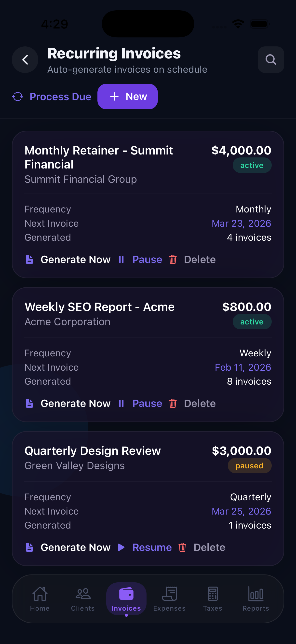This screenshot has height=644, width=296.
Task: Tap the trash icon on Weekly SEO Report card
Action: coord(173,403)
